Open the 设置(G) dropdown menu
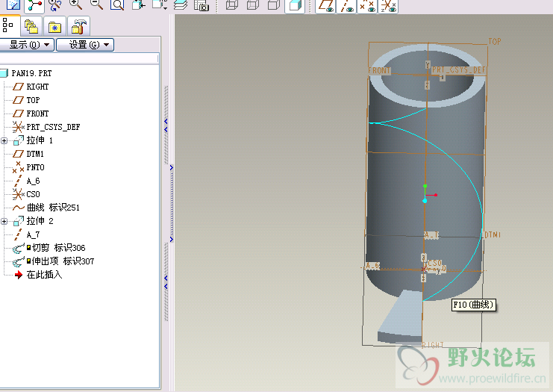This screenshot has height=392, width=553. (x=85, y=45)
